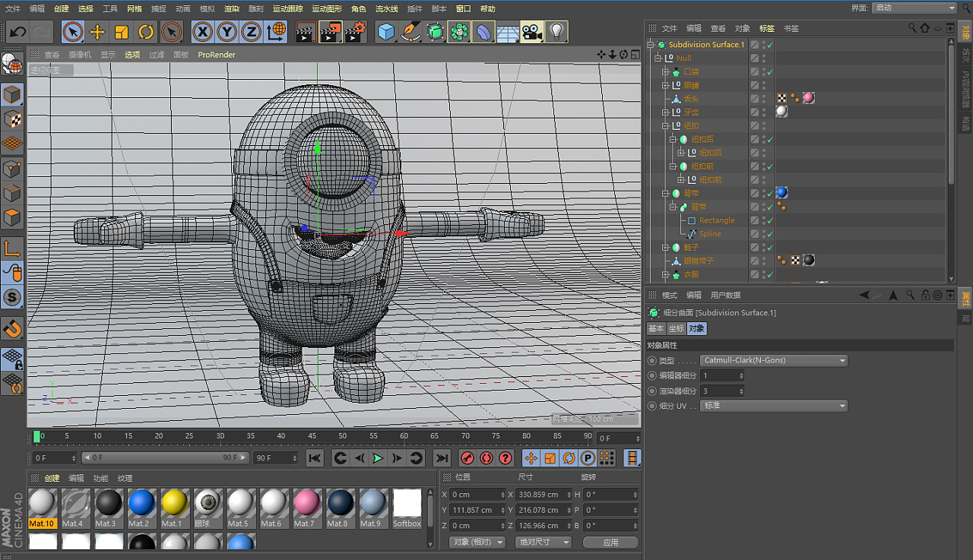Image resolution: width=973 pixels, height=560 pixels.
Task: Switch to the 坐标 attribute tab
Action: [x=676, y=329]
